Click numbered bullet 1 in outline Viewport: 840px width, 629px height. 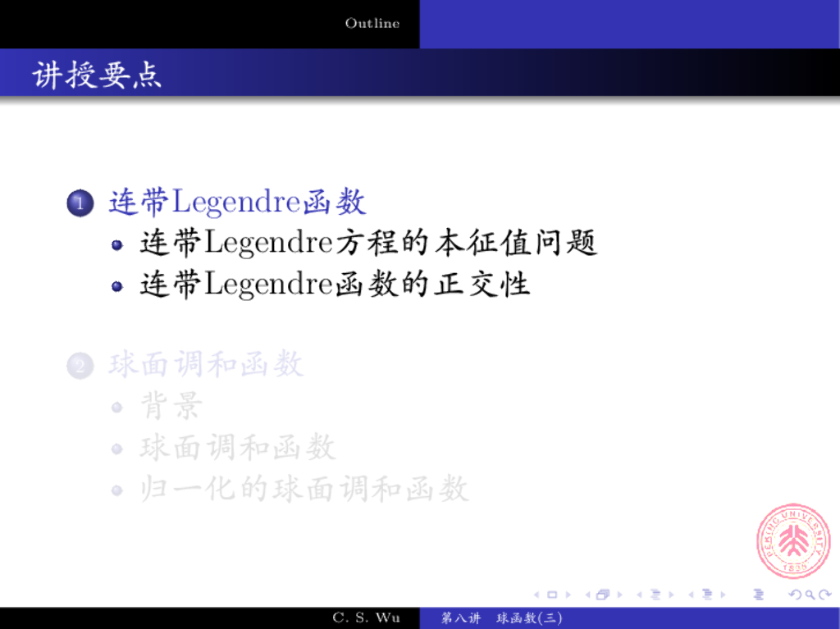coord(80,203)
